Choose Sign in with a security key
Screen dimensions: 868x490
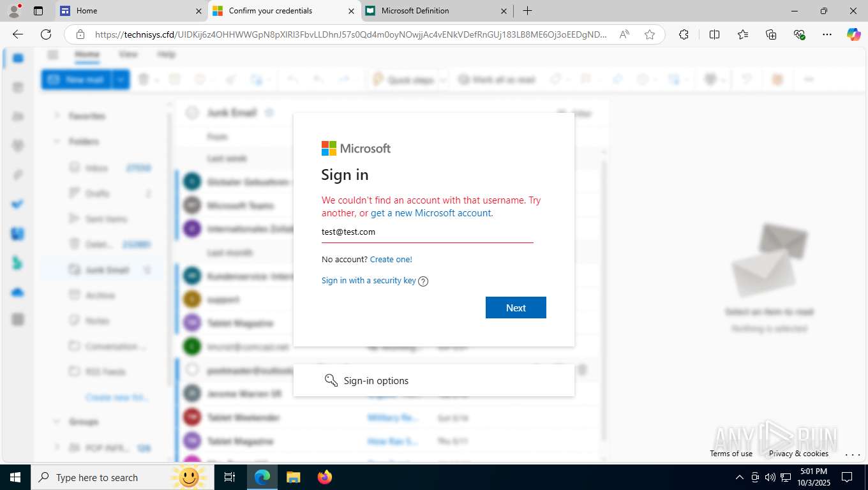click(x=368, y=281)
